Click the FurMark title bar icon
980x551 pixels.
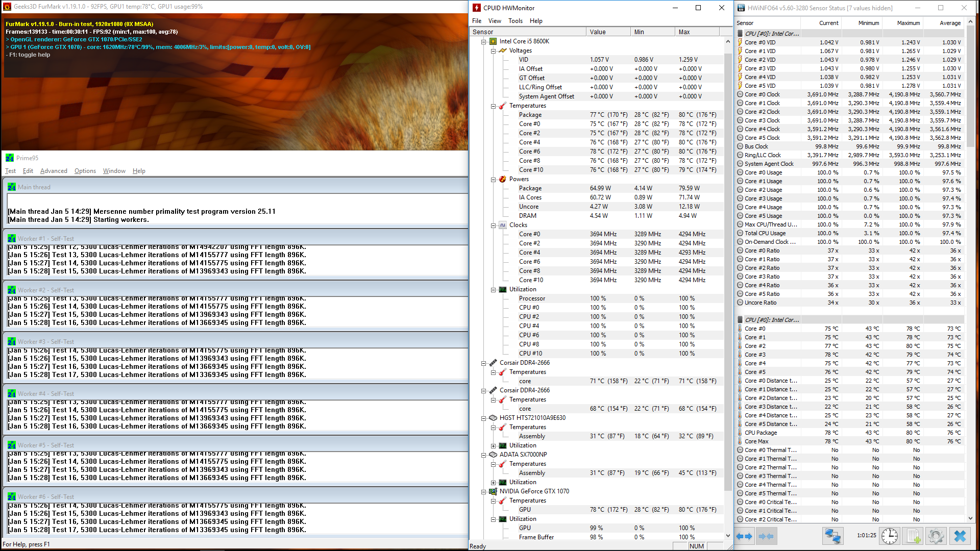pyautogui.click(x=7, y=7)
